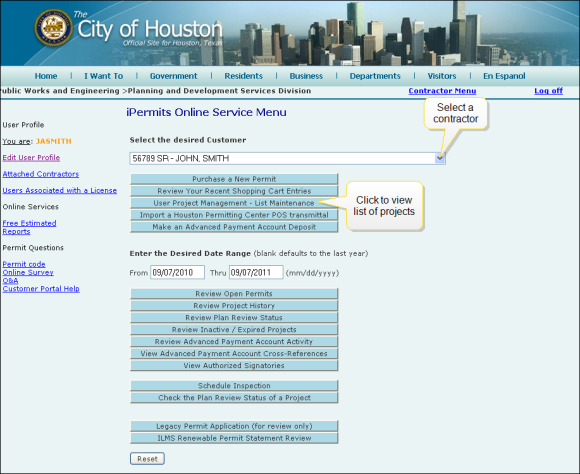Click into the From date field

click(x=178, y=273)
